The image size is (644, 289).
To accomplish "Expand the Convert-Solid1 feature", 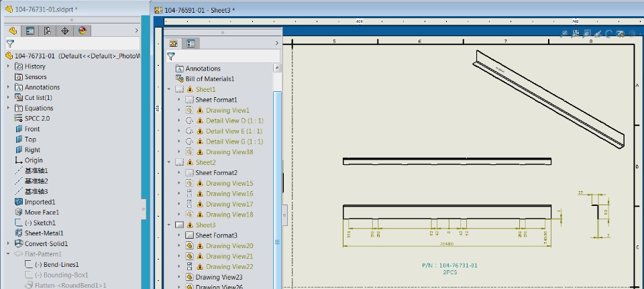I will [x=8, y=243].
